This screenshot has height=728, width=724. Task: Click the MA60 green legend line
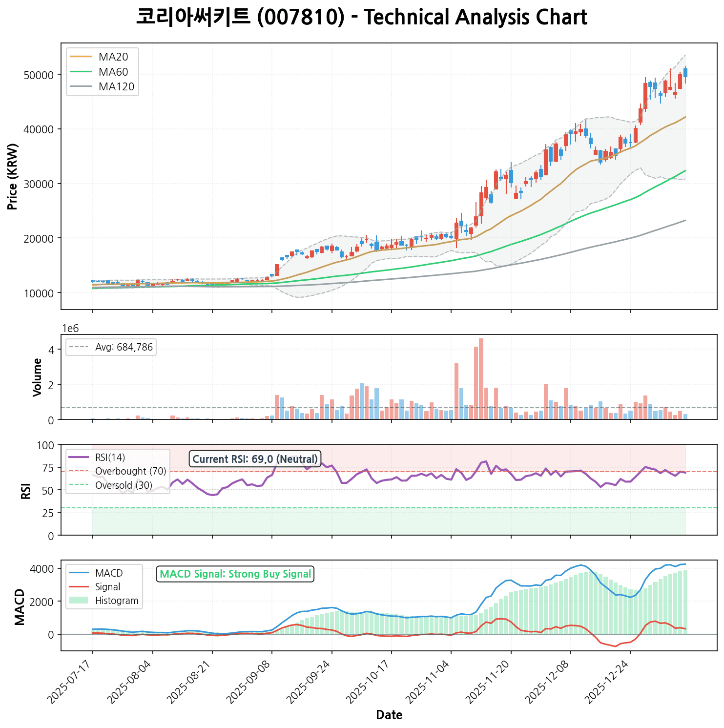click(81, 72)
